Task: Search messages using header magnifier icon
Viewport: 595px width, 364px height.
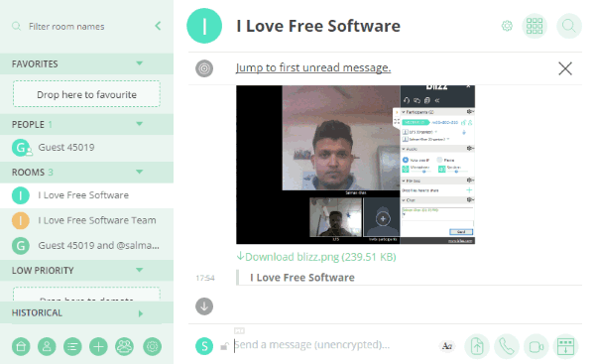Action: 569,26
